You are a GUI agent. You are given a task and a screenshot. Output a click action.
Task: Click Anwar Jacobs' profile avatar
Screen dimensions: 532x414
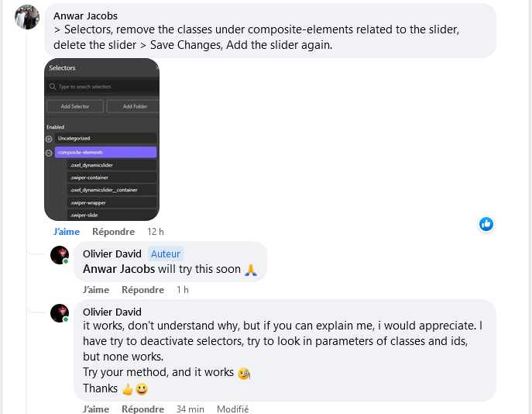point(27,17)
